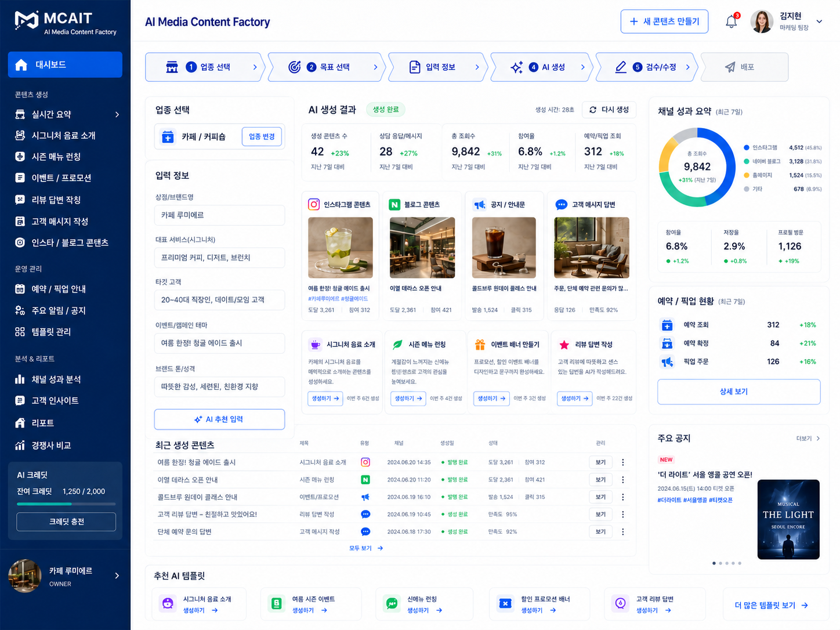Click the 템플릿 관리 grid icon
Screen dimensions: 840x630
coord(20,332)
